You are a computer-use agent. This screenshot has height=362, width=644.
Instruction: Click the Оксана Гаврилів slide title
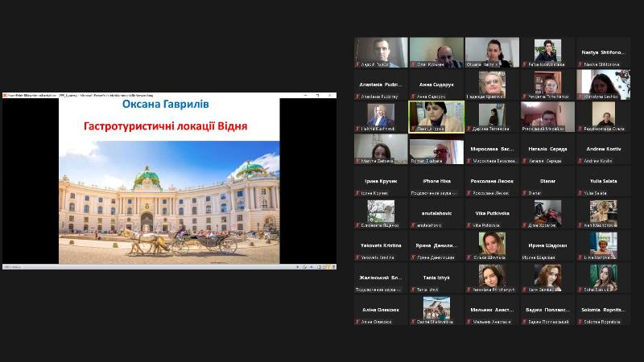click(x=169, y=104)
